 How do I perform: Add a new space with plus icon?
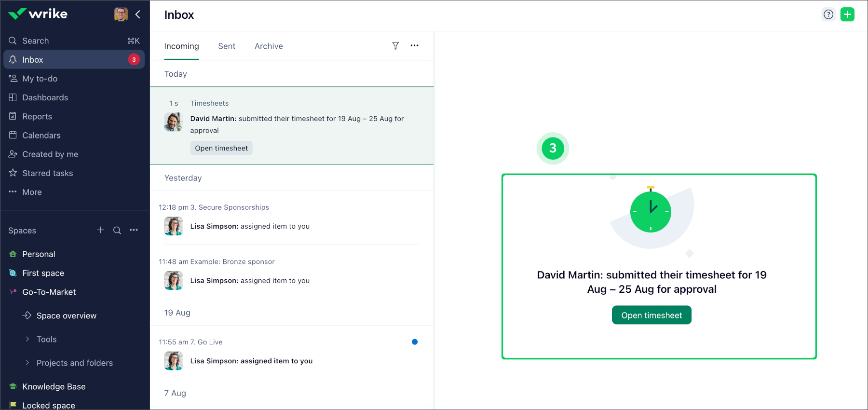(100, 231)
